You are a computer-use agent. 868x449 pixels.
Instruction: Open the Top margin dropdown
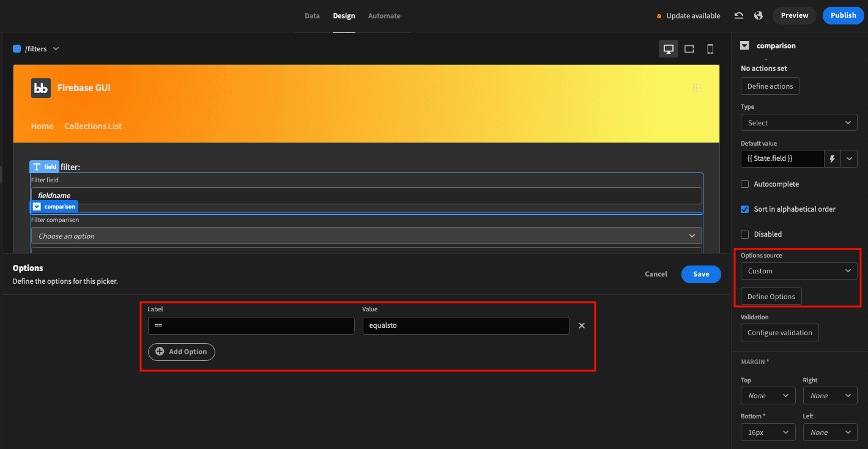click(768, 396)
